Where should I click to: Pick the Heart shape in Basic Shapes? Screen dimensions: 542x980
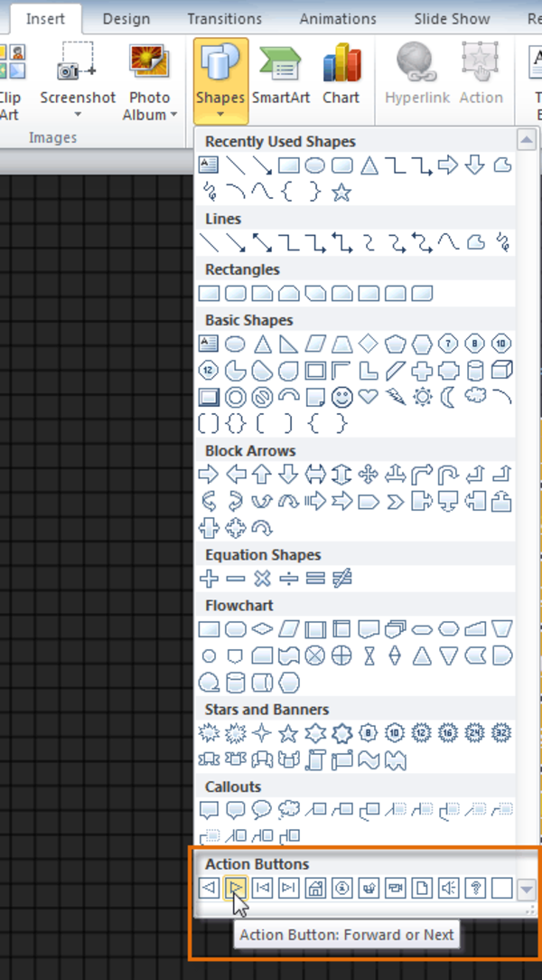[368, 397]
